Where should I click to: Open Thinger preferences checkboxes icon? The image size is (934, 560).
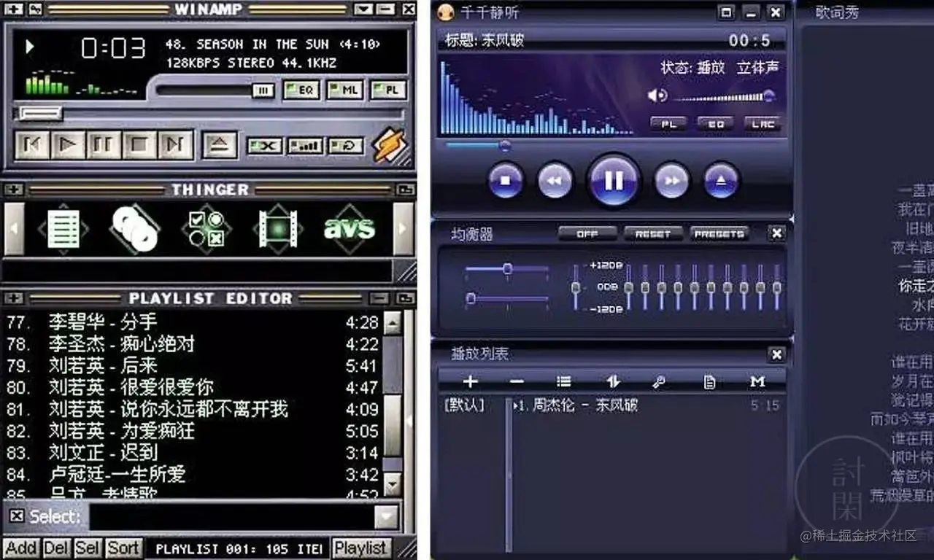coord(207,229)
